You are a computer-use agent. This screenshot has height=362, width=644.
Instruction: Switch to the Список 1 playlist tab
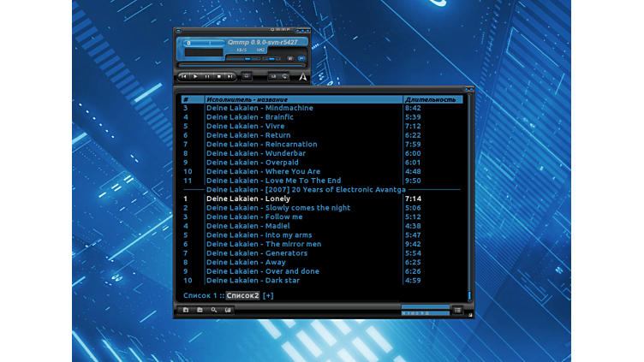(200, 295)
